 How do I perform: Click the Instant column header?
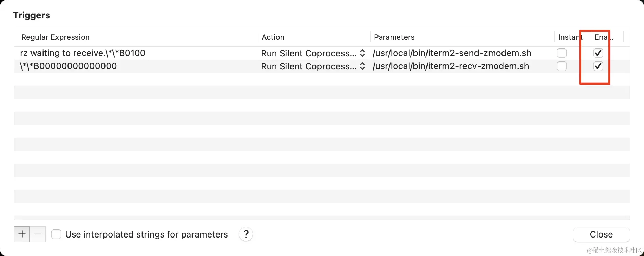pyautogui.click(x=570, y=37)
